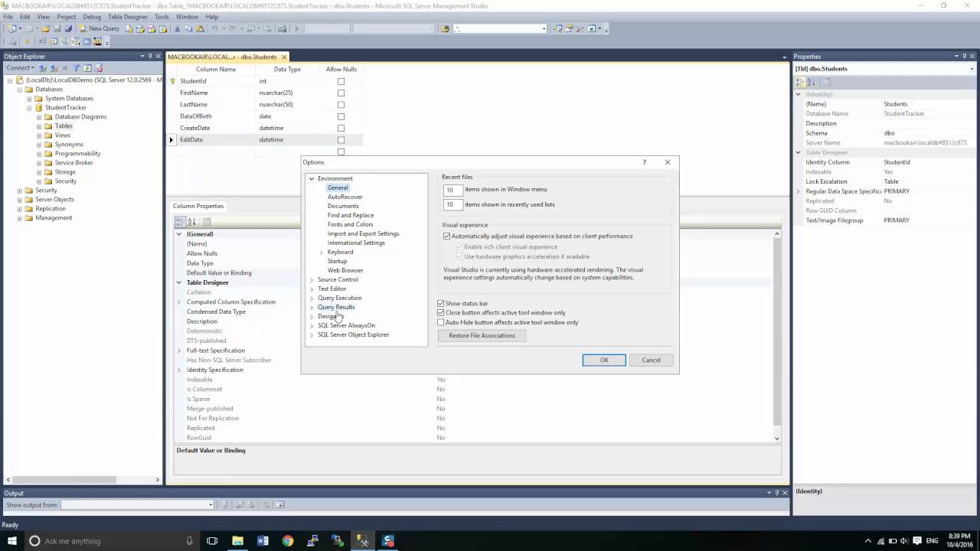The width and height of the screenshot is (980, 551).
Task: Click the Output window clear all icon
Action: 266,504
